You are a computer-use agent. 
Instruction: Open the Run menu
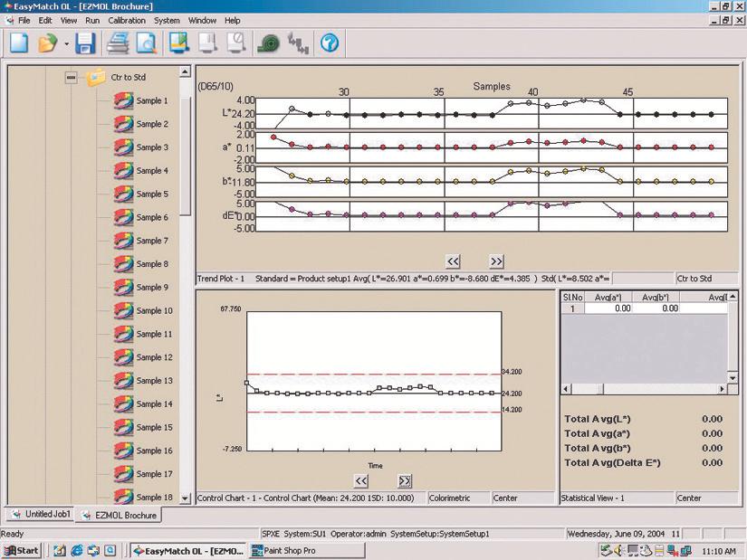click(x=92, y=20)
